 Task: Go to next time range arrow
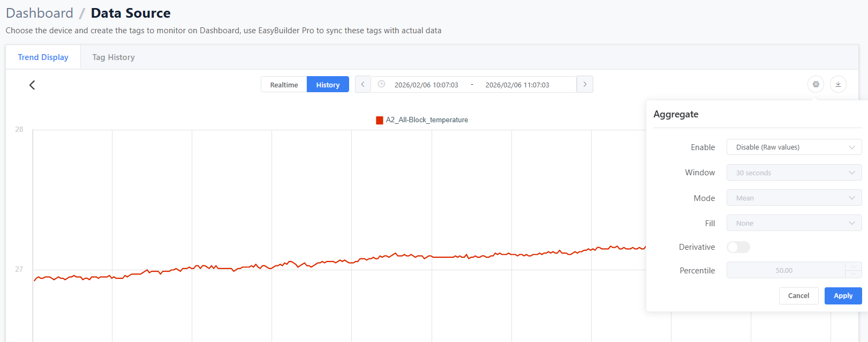pyautogui.click(x=585, y=84)
